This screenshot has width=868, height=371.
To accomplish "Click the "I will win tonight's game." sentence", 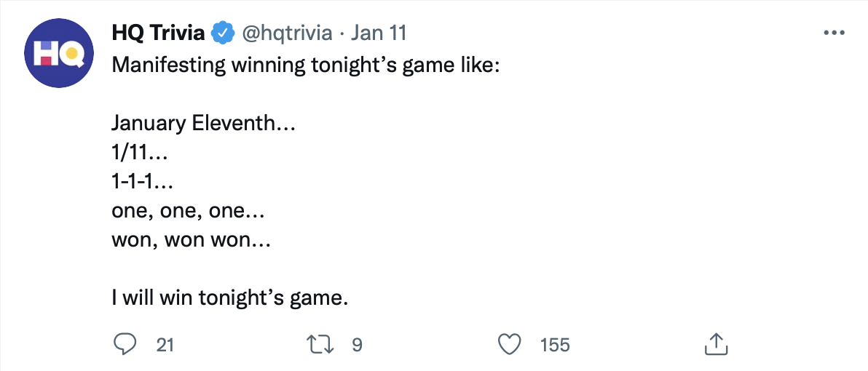I will point(230,298).
